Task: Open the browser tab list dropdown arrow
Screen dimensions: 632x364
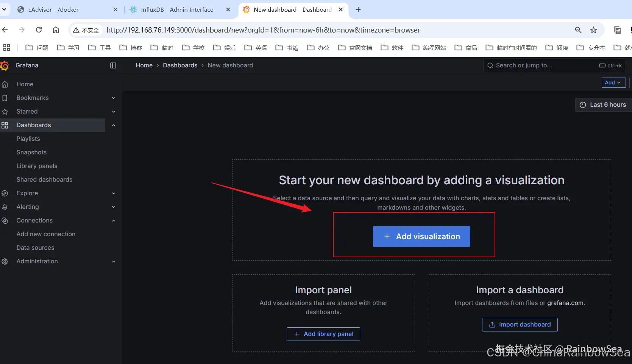Action: (4, 9)
